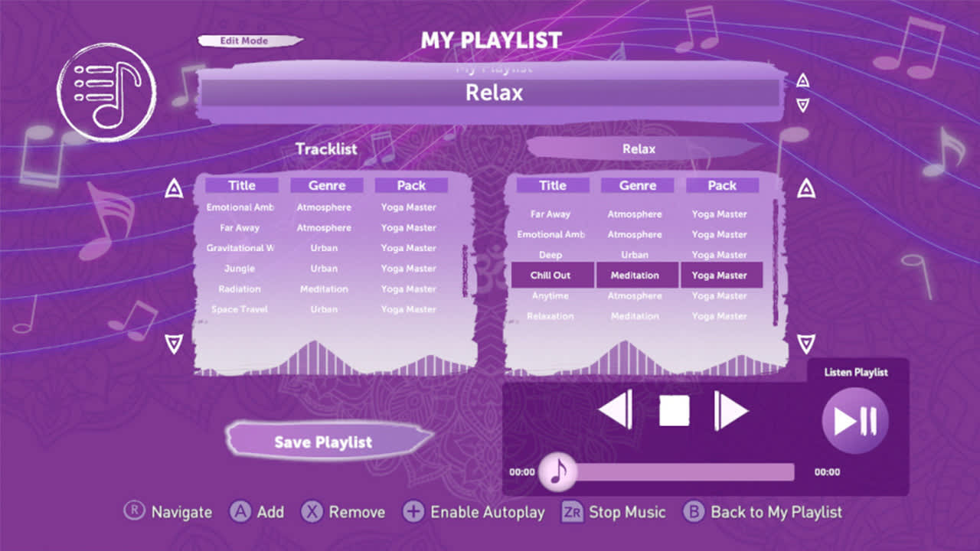Click Yoga Master pack of Chill Out row

pyautogui.click(x=720, y=275)
